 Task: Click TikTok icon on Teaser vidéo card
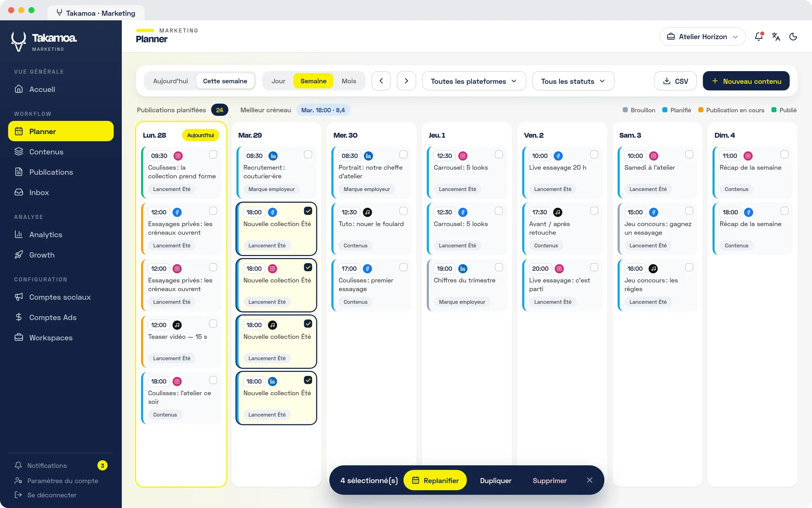pyautogui.click(x=177, y=325)
